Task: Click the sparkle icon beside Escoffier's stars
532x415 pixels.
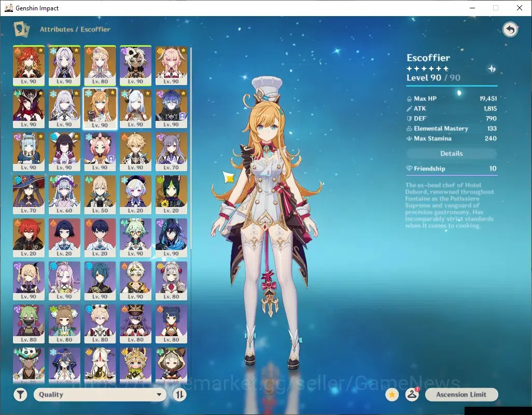Action: click(x=492, y=69)
